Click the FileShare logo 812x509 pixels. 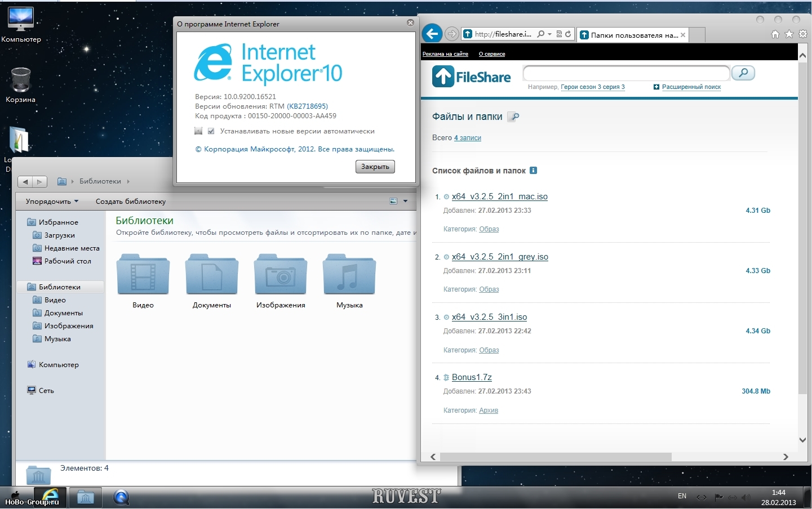(x=472, y=76)
